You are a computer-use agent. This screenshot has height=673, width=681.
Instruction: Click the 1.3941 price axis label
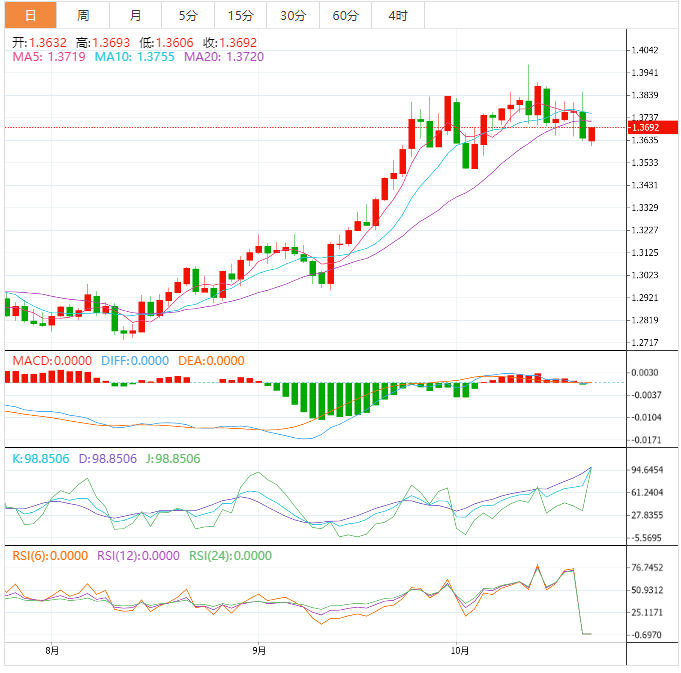[x=645, y=73]
